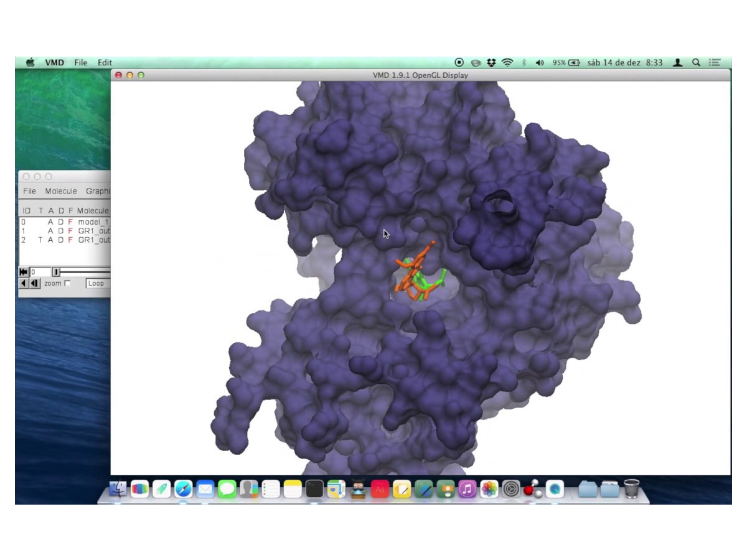Enable the zoom checkbox

[x=67, y=284]
